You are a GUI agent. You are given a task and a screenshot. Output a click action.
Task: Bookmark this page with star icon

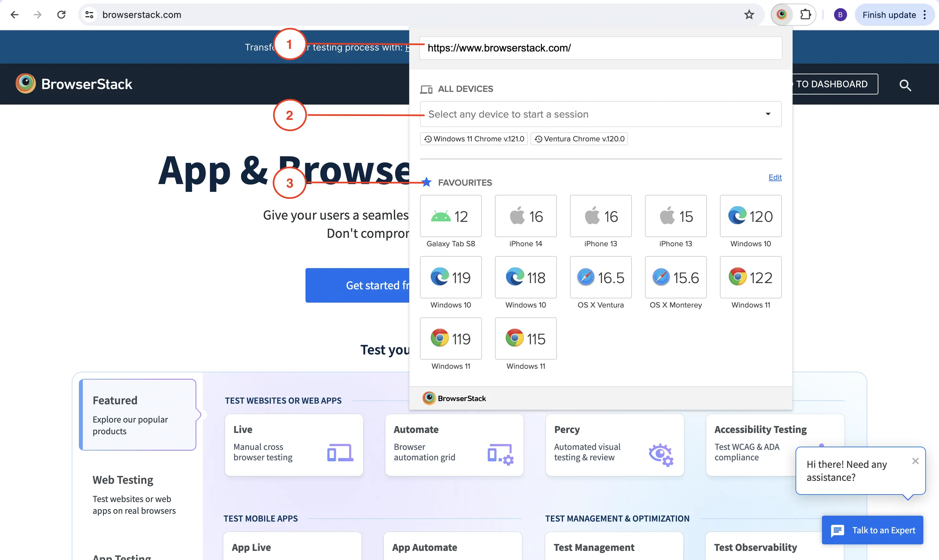coord(749,15)
